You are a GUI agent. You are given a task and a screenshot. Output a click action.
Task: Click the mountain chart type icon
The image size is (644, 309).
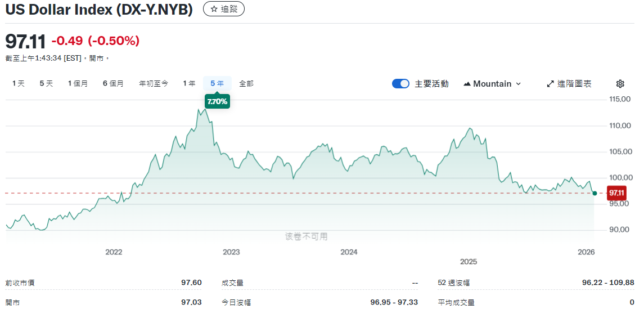pyautogui.click(x=467, y=84)
